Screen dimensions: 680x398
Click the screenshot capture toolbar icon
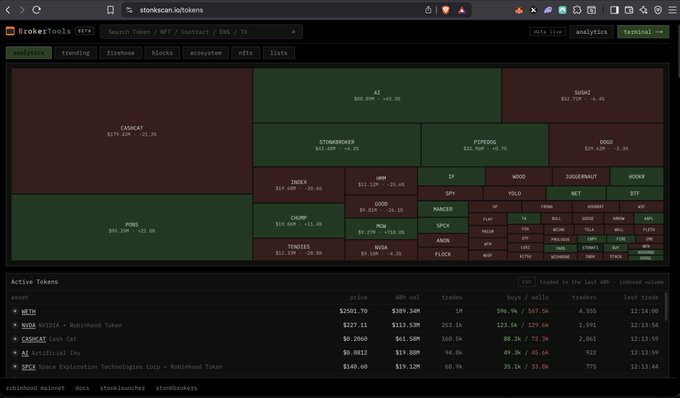[592, 10]
